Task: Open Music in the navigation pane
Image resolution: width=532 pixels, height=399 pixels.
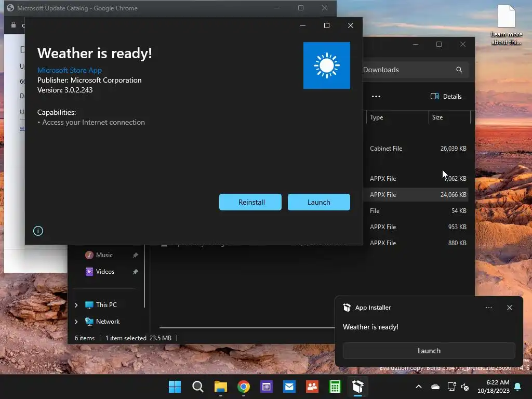Action: (104, 255)
